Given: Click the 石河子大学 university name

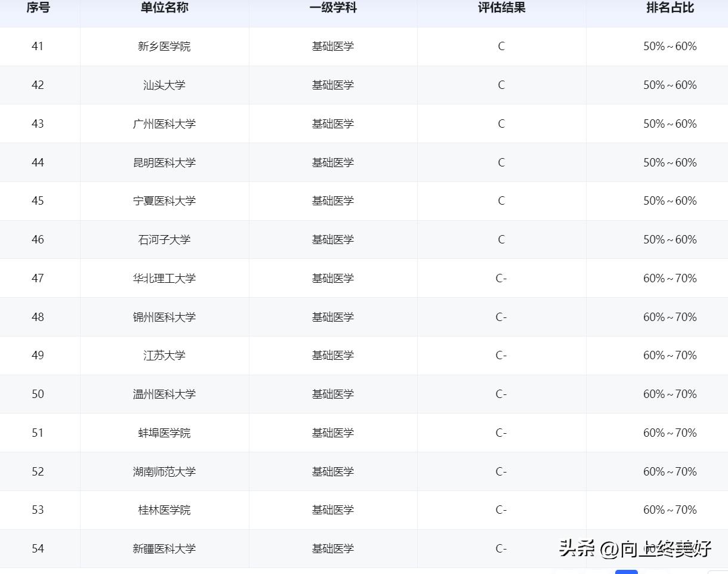Looking at the screenshot, I should point(164,239).
